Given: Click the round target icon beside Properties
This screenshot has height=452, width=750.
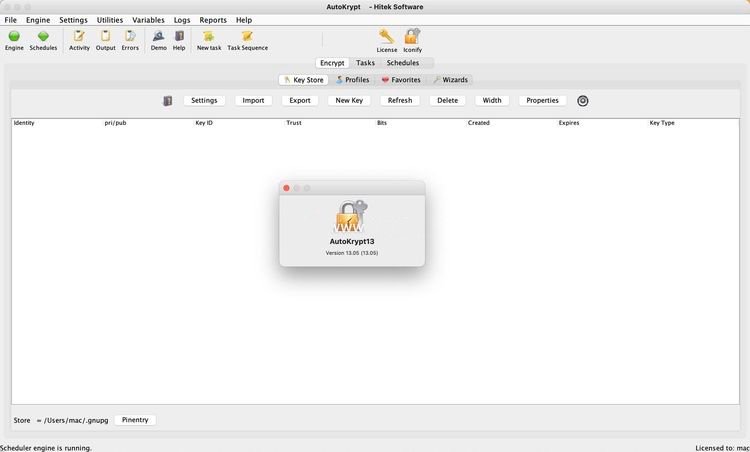Looking at the screenshot, I should click(x=583, y=101).
